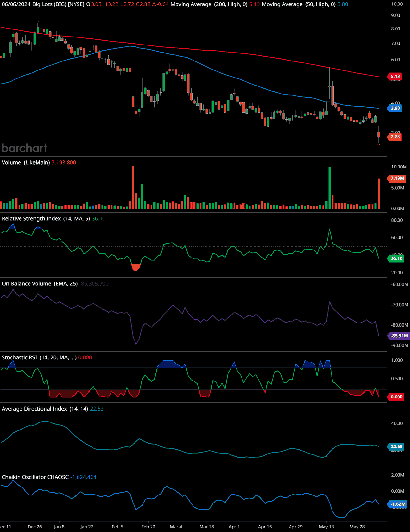Click the Stochastic RSI header reading 0.000
The image size is (410, 532).
85,358
